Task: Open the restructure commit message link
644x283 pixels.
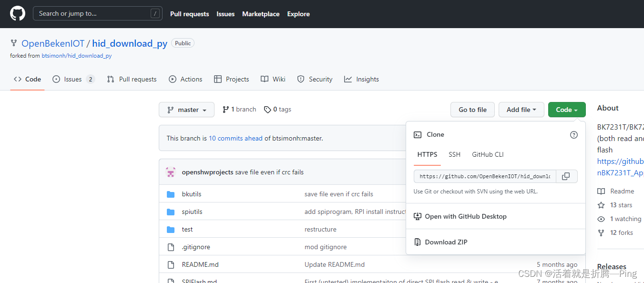Action: 320,229
